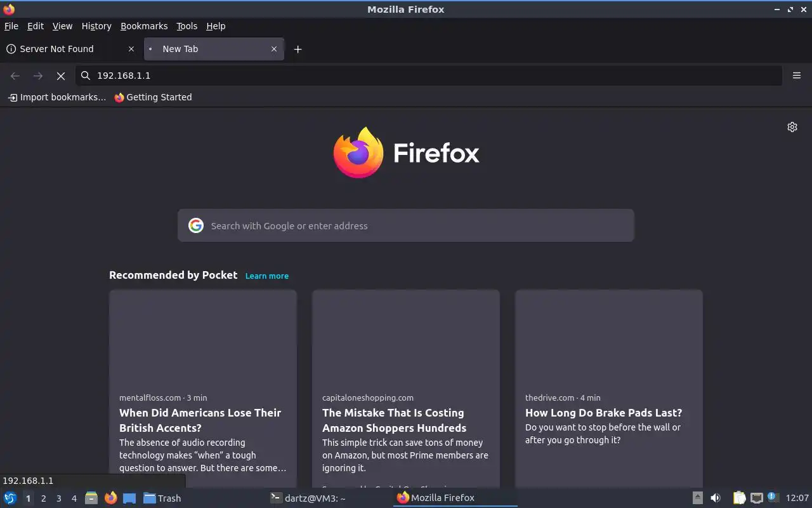Screen dimensions: 812x508
Task: Open the network connection tray icon
Action: coord(756,498)
